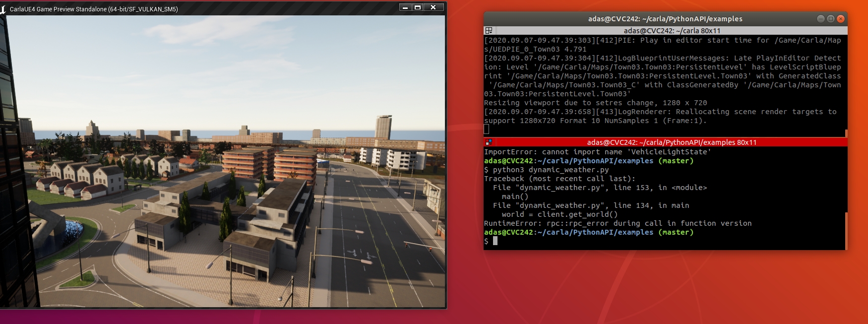
Task: Click the cursor block in upper log pane
Action: (487, 129)
